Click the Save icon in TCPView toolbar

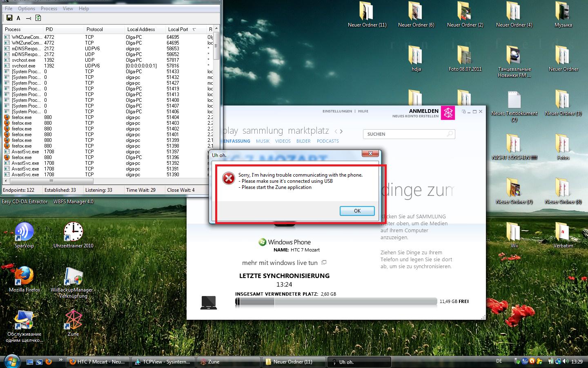(9, 18)
